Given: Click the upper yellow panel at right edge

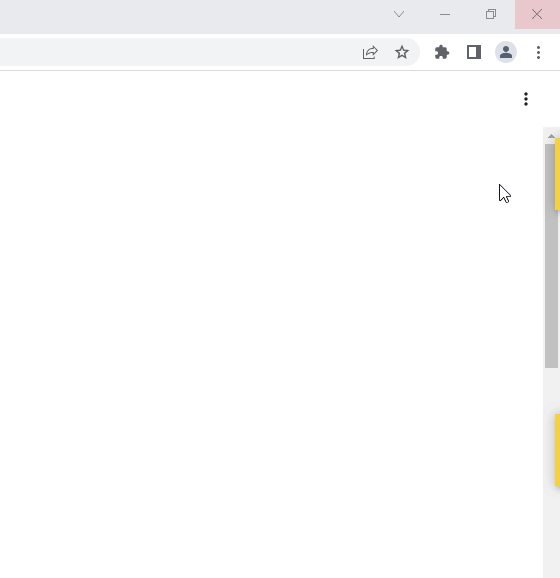Looking at the screenshot, I should tap(557, 174).
